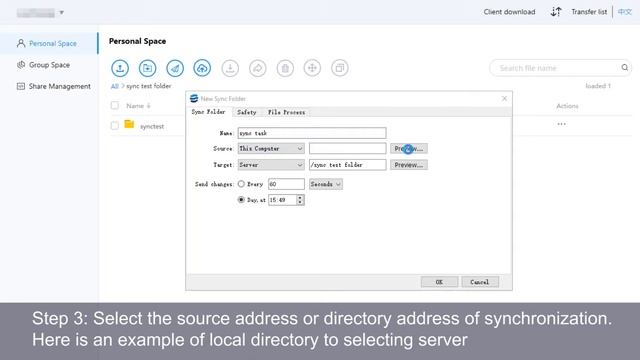Click the Name column sort arrow

pos(149,106)
